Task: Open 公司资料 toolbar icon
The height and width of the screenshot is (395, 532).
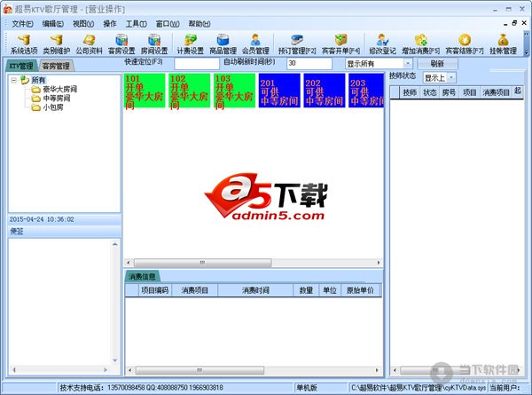Action: 89,44
